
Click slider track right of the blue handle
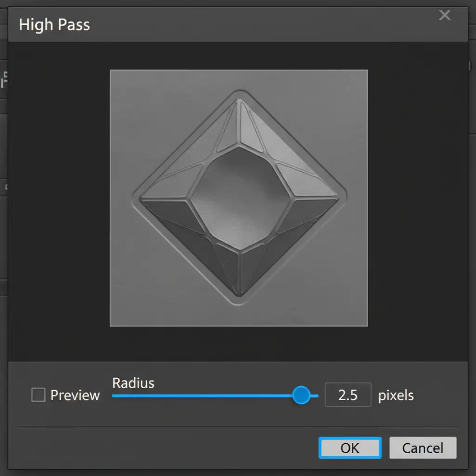315,396
